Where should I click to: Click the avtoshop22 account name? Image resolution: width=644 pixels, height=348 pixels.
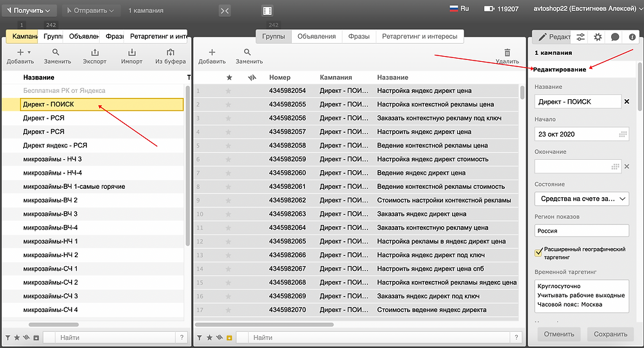click(x=585, y=8)
